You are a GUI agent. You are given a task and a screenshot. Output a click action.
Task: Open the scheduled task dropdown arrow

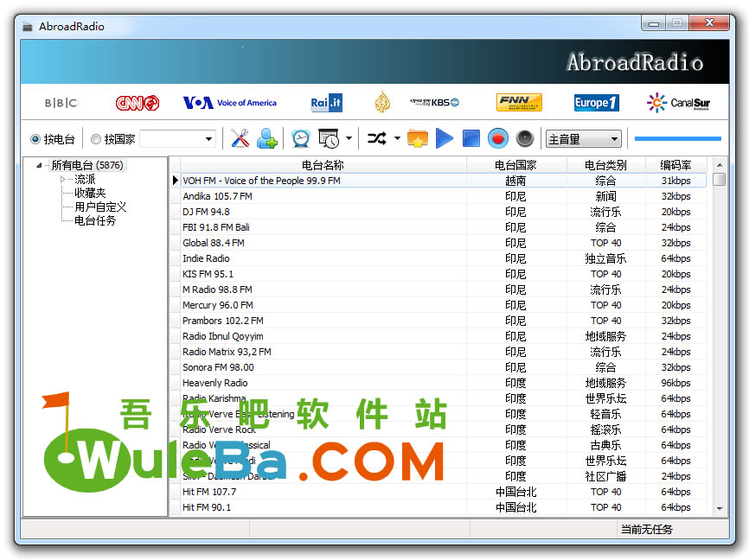point(349,138)
